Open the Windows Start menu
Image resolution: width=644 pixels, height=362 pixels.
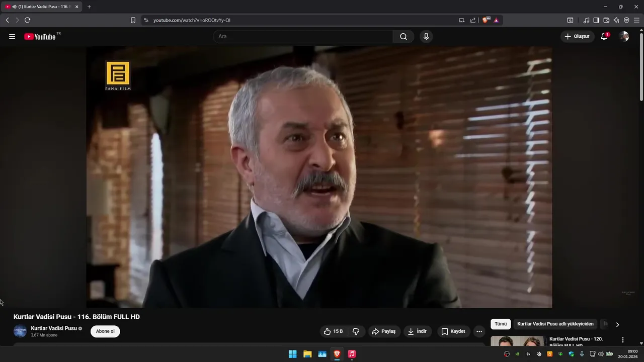click(292, 354)
